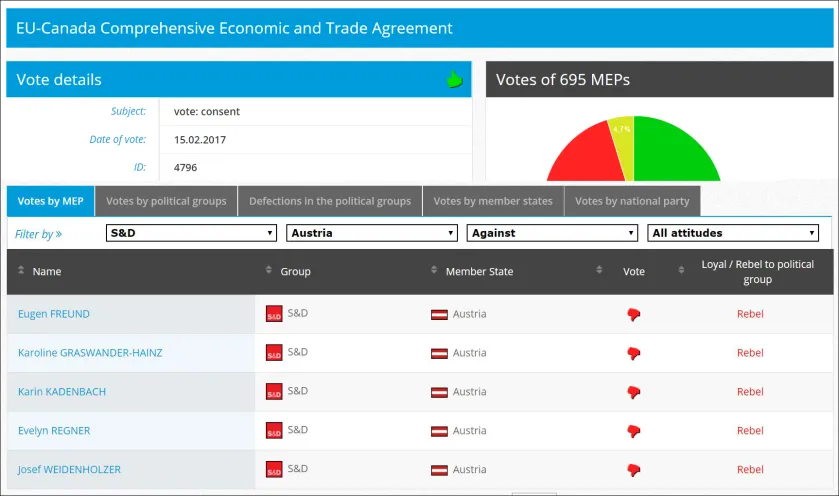This screenshot has width=839, height=496.
Task: Click S&D logo in Evelyn REGNER row
Action: click(274, 430)
